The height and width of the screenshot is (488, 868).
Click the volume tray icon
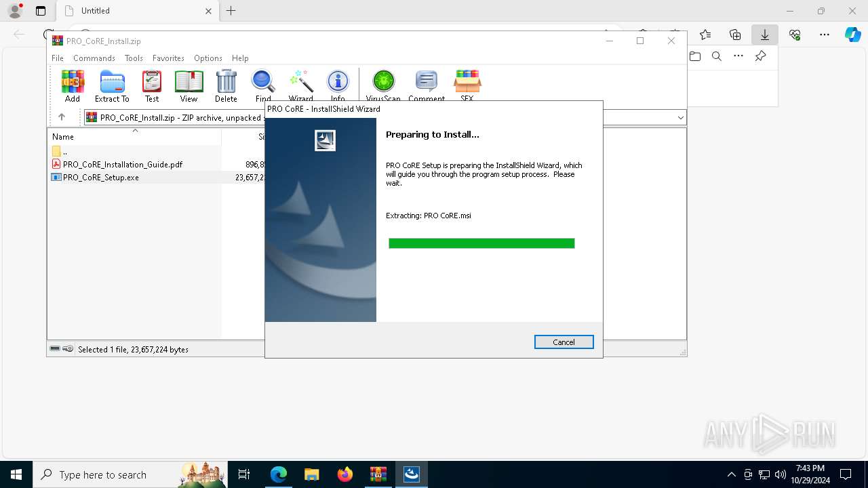tap(780, 474)
